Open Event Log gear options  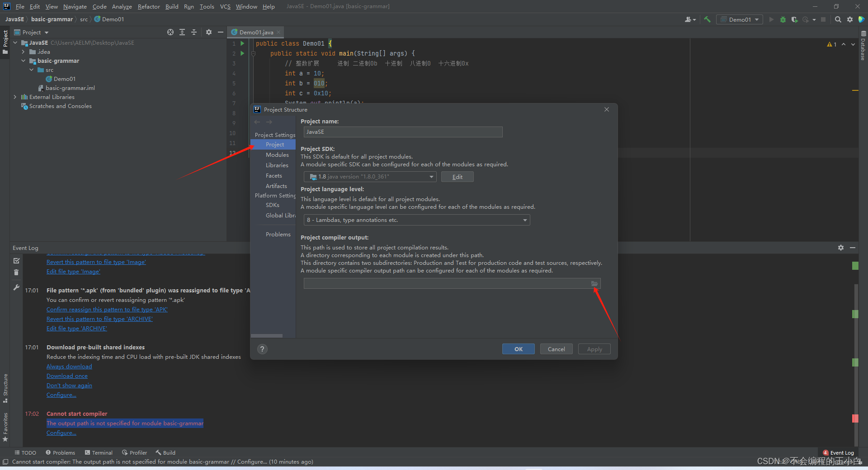[x=841, y=248]
